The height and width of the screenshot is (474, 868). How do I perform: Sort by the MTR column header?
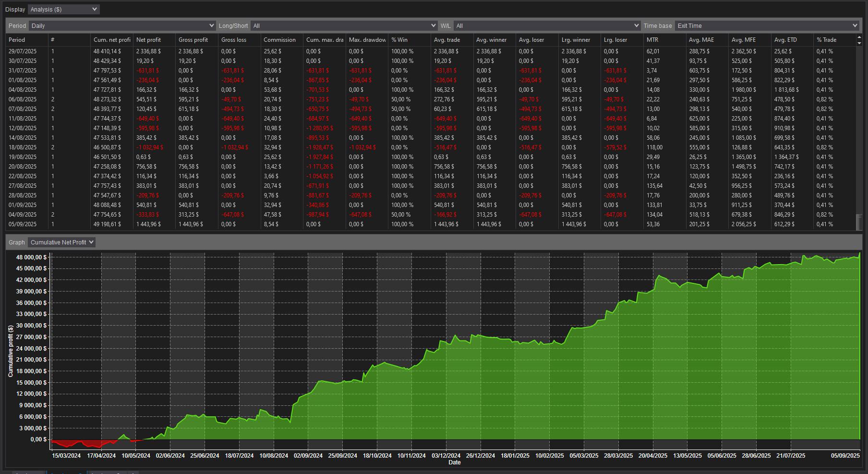pos(664,40)
